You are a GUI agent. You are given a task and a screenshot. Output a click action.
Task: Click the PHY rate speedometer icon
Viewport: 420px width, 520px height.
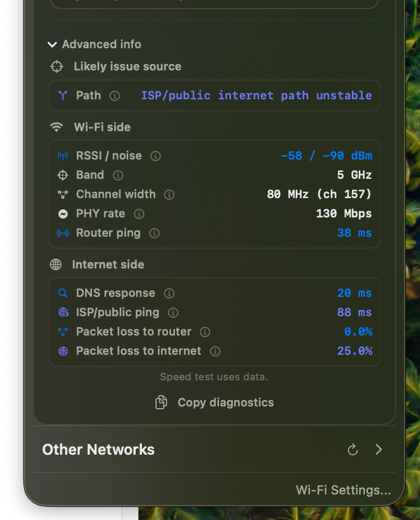tap(63, 213)
